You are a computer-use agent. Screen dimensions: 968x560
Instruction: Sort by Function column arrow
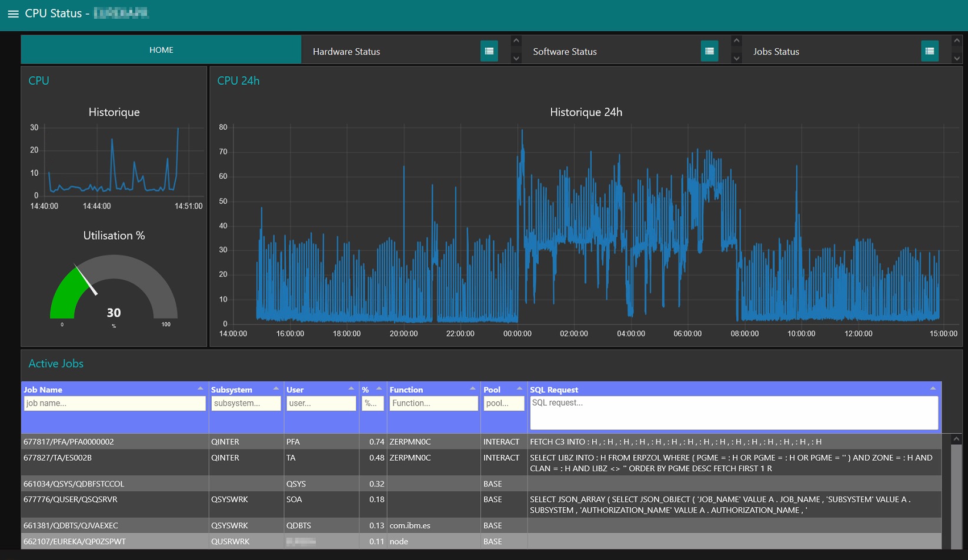[473, 388]
